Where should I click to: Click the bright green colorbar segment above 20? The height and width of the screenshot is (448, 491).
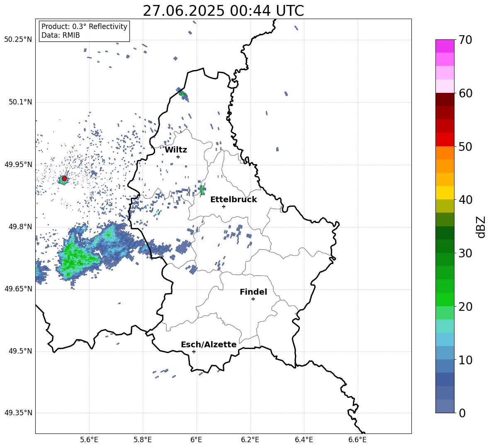[445, 300]
